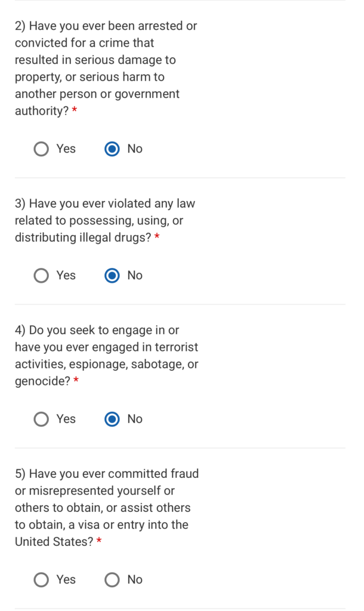This screenshot has height=611, width=364.
Task: Select the No radio button for arrest question
Action: point(112,149)
